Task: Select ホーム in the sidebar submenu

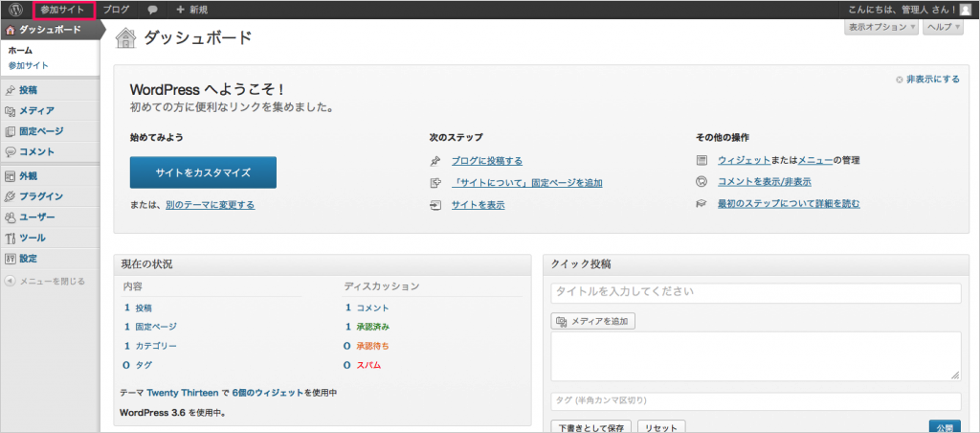Action: pyautogui.click(x=21, y=51)
